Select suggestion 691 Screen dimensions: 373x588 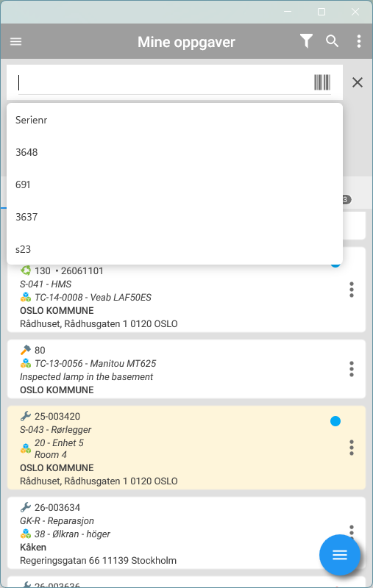click(x=174, y=184)
